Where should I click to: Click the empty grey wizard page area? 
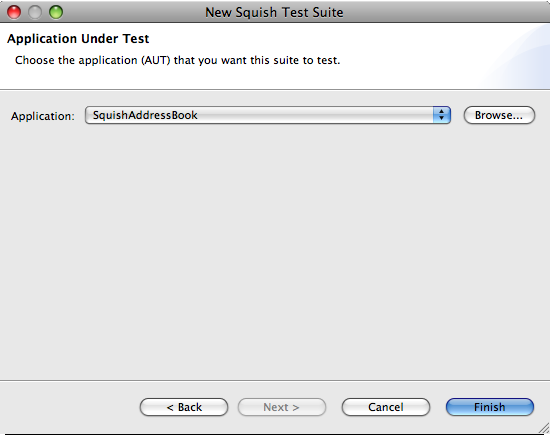275,250
